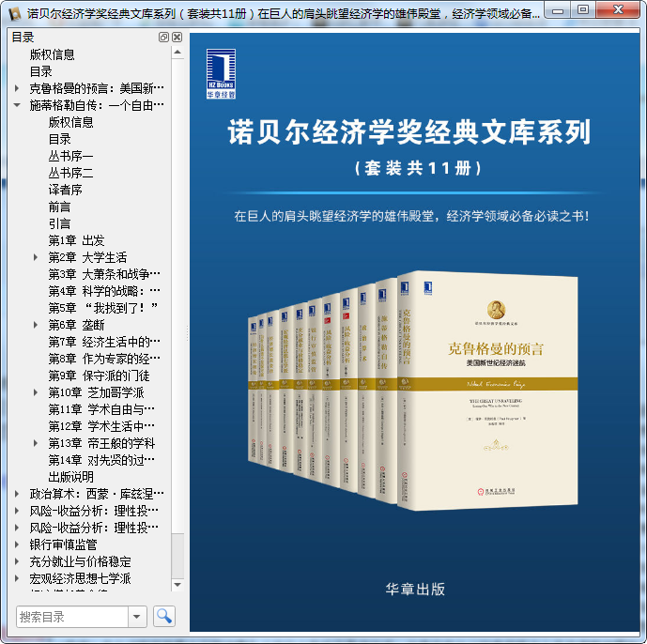Go to 第9章 保守派的门徒

coord(99,376)
